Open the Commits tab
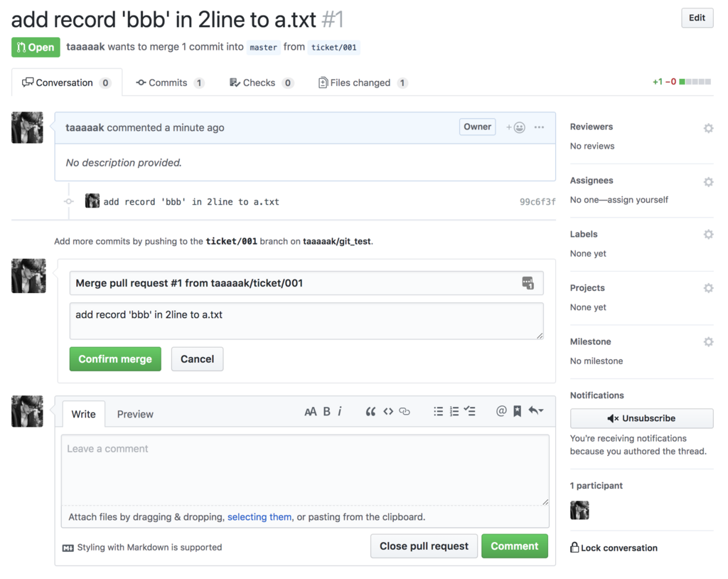This screenshot has height=579, width=728. point(170,83)
